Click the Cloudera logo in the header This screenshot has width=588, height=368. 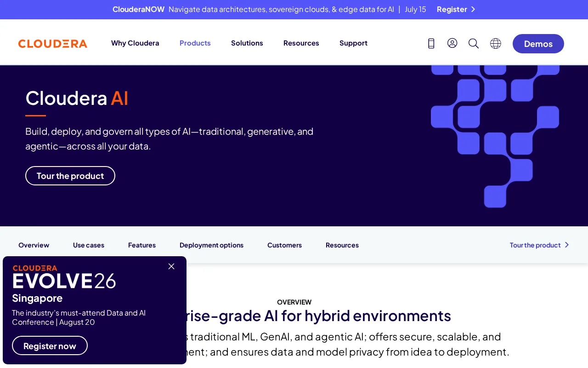[x=53, y=43]
